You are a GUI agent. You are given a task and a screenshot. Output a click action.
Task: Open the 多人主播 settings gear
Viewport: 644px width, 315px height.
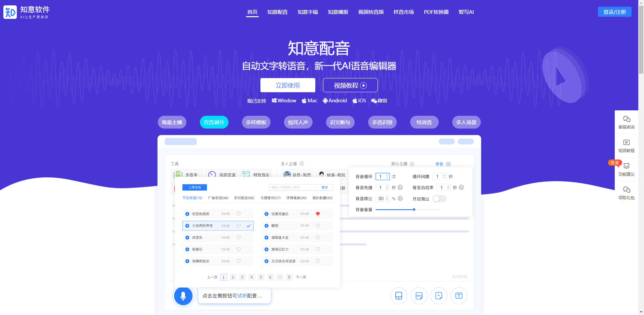pyautogui.click(x=302, y=164)
